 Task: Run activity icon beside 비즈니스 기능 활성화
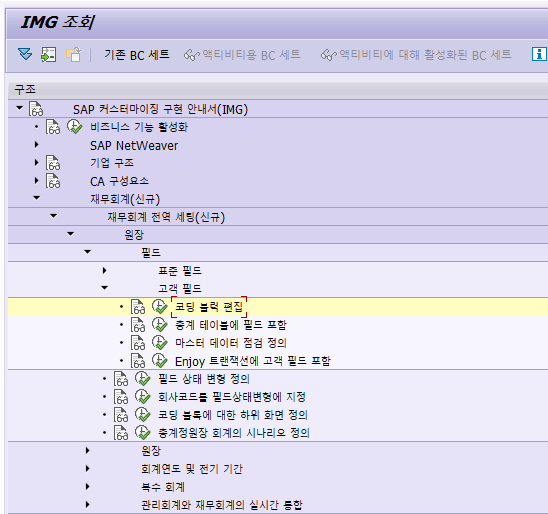click(x=74, y=127)
